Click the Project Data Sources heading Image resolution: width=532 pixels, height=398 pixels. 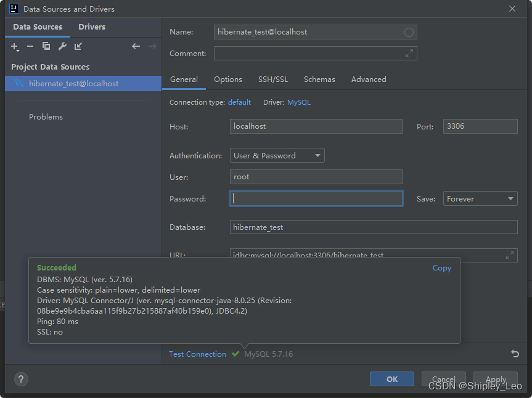tap(50, 67)
